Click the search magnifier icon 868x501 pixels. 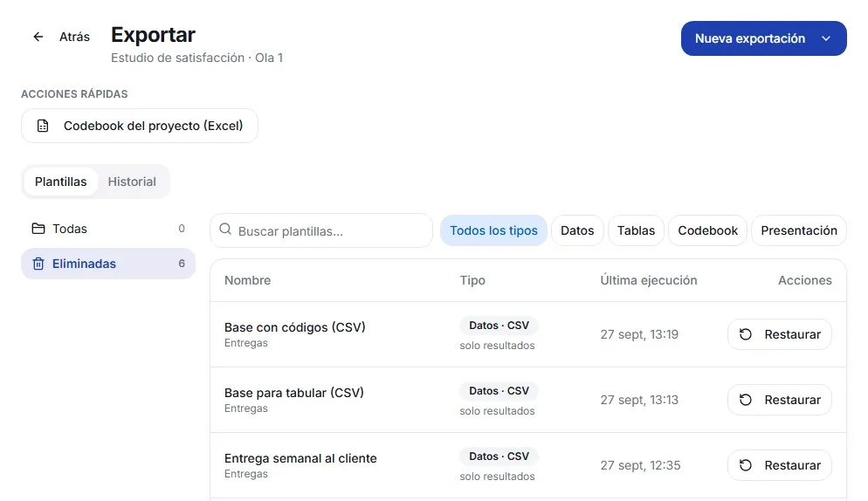224,230
